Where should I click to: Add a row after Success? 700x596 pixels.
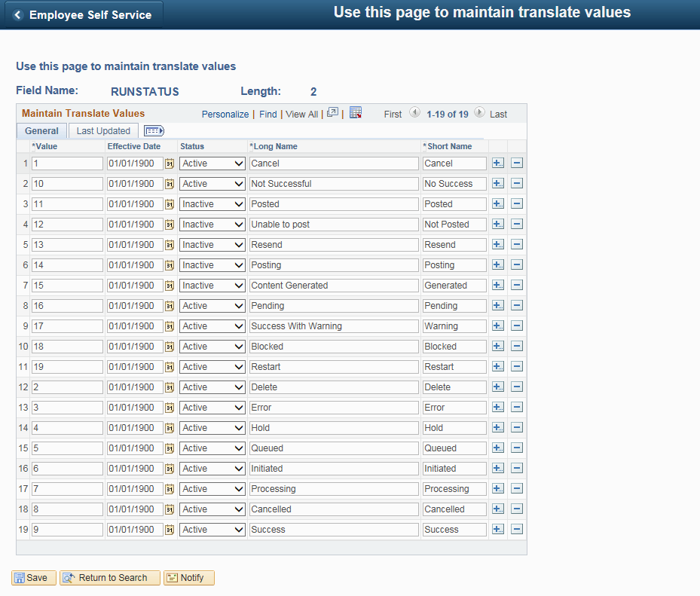pyautogui.click(x=498, y=530)
